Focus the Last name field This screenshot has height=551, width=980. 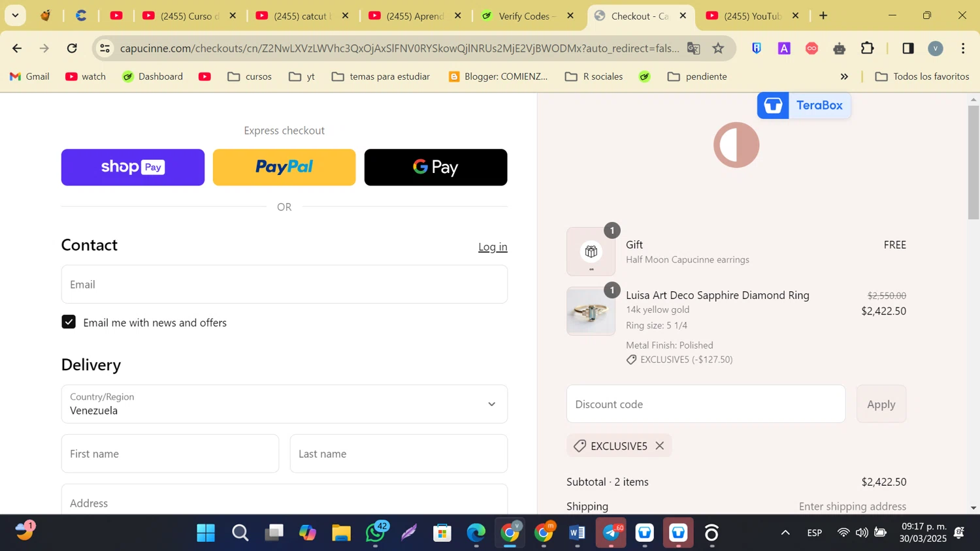coord(399,454)
